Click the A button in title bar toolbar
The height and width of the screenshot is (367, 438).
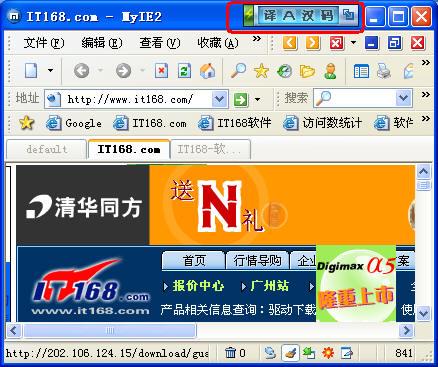(x=289, y=15)
